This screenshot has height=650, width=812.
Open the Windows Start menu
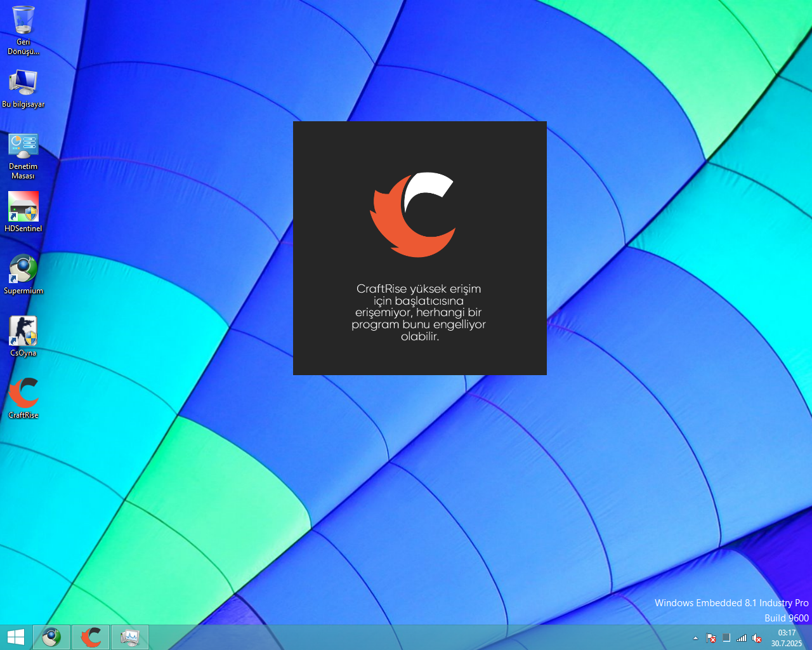tap(16, 637)
